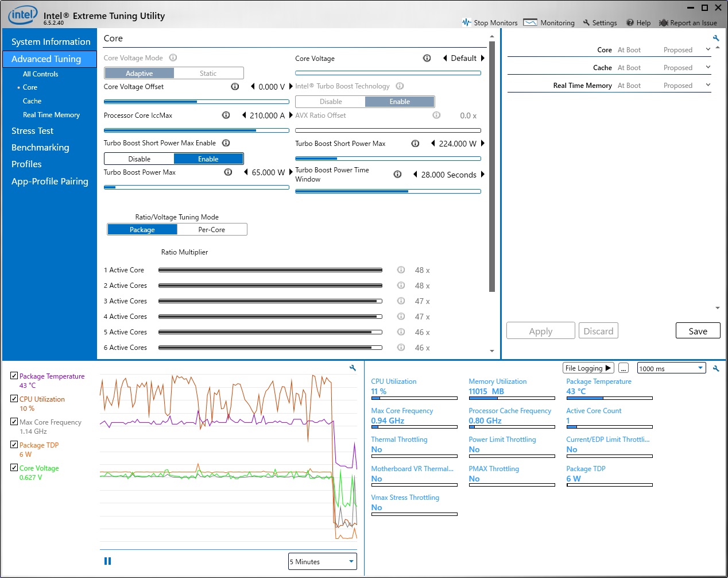
Task: Show info for AVX Ratio Offset
Action: pyautogui.click(x=436, y=115)
